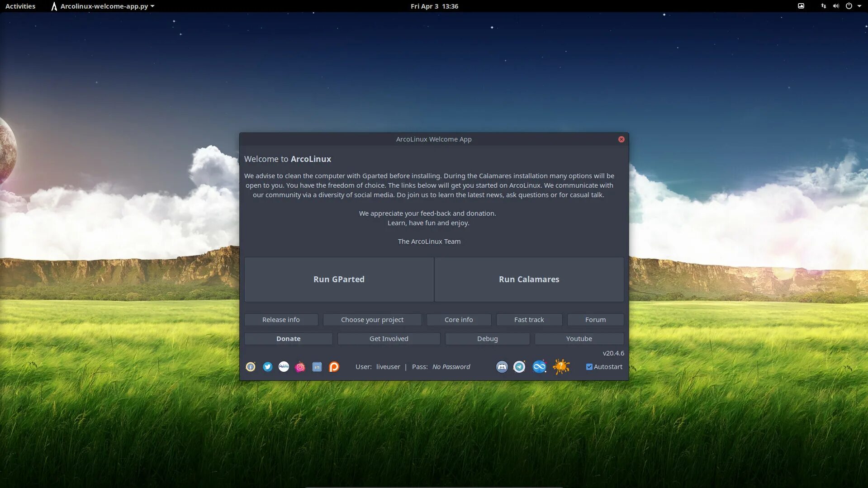Click the Debug button
This screenshot has width=868, height=488.
point(488,339)
